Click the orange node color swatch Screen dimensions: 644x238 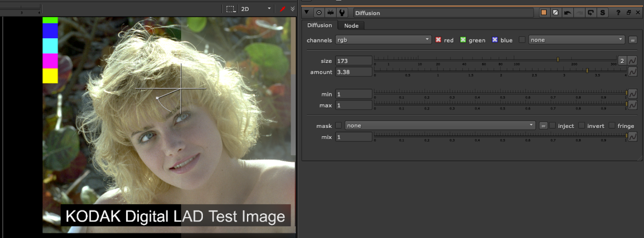point(544,12)
